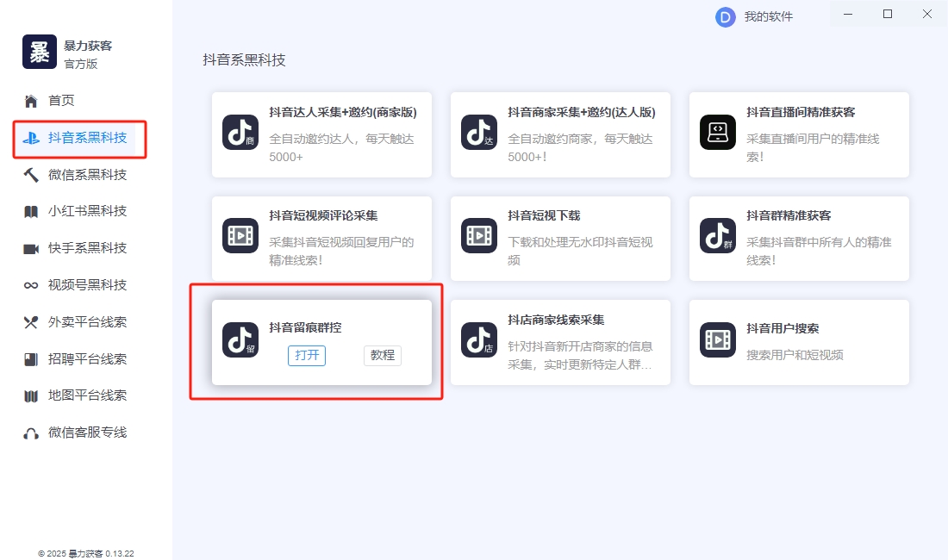The width and height of the screenshot is (948, 560).
Task: Click 教程 button on 抖音留痕群控 card
Action: (382, 355)
